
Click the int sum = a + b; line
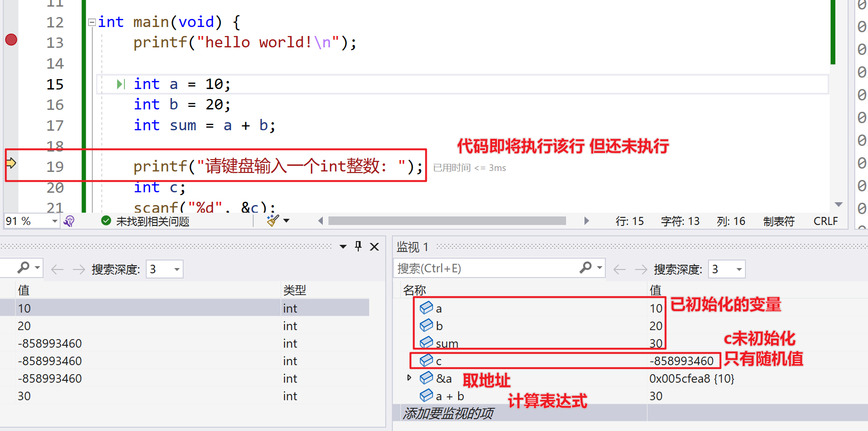coord(204,126)
